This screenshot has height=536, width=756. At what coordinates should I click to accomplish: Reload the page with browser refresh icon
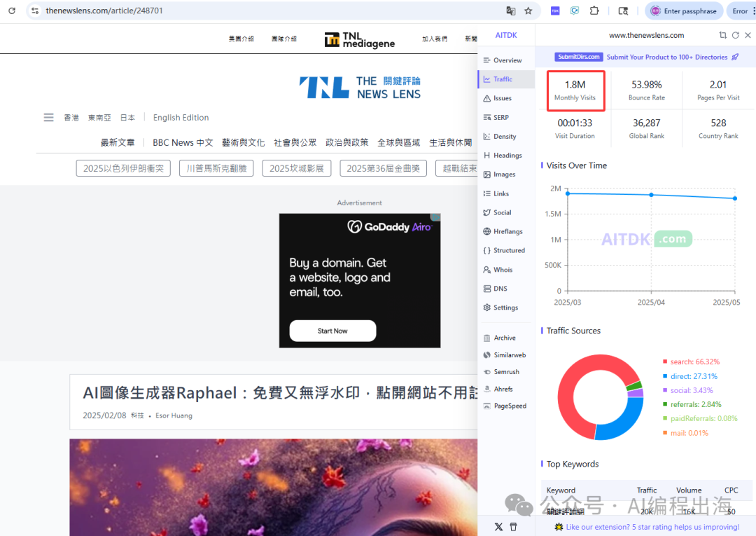[x=12, y=11]
